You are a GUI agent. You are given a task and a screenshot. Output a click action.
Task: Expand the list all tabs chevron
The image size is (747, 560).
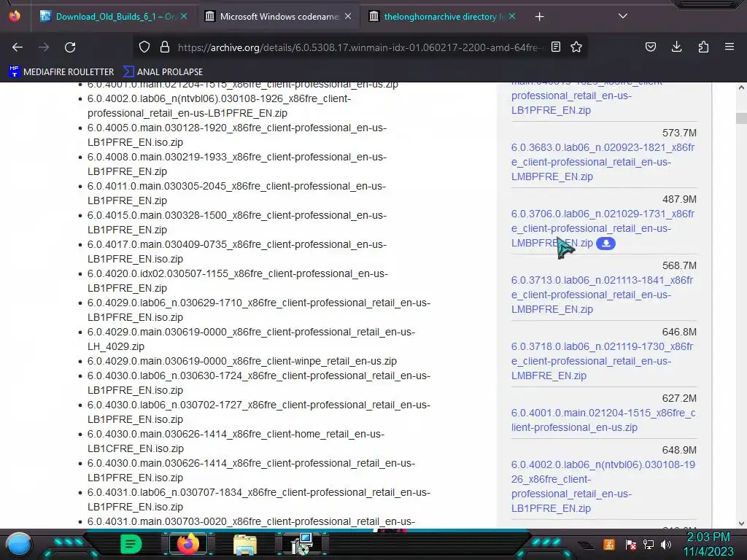point(623,16)
